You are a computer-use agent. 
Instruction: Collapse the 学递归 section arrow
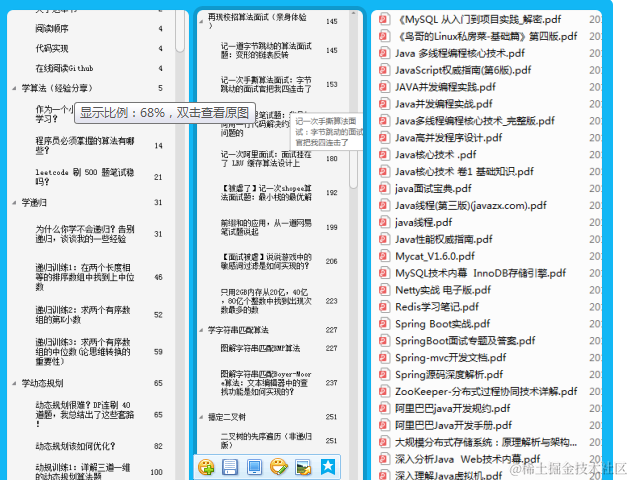[14, 203]
